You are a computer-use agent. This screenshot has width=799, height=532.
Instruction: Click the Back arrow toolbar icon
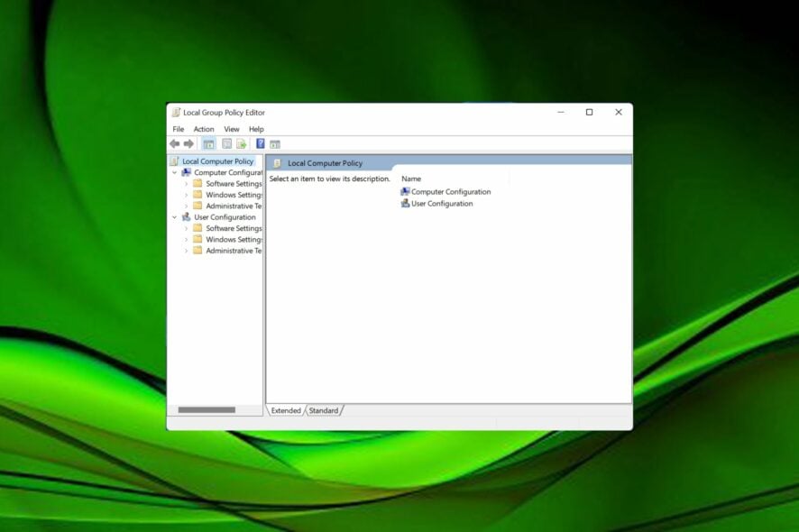(175, 143)
